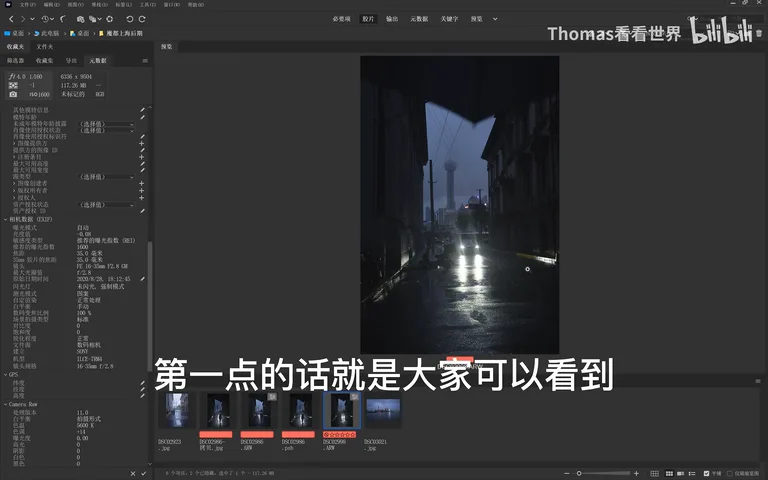Switch to the 输出 workspace
The width and height of the screenshot is (768, 480).
click(392, 19)
